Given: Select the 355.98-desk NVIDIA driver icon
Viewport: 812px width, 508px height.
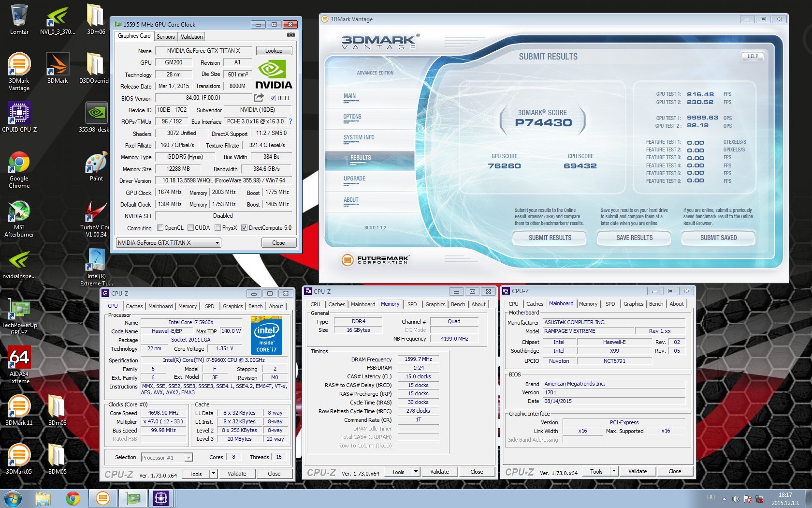Looking at the screenshot, I should coord(95,117).
